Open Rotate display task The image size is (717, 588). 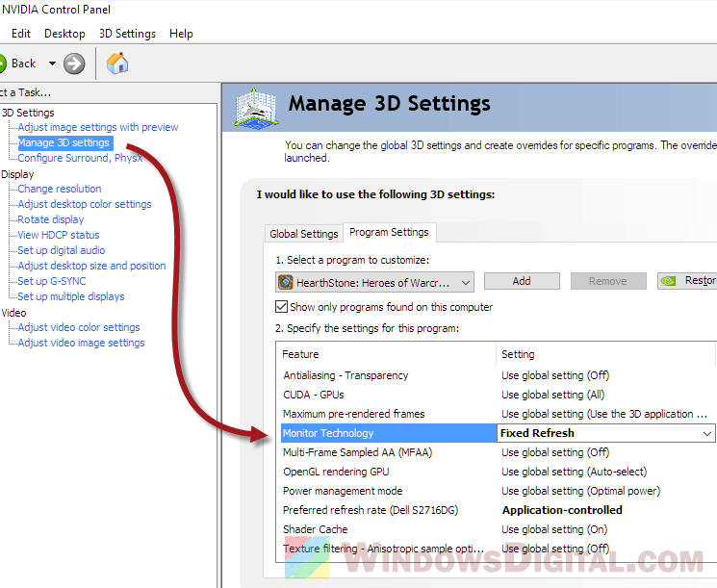[51, 219]
